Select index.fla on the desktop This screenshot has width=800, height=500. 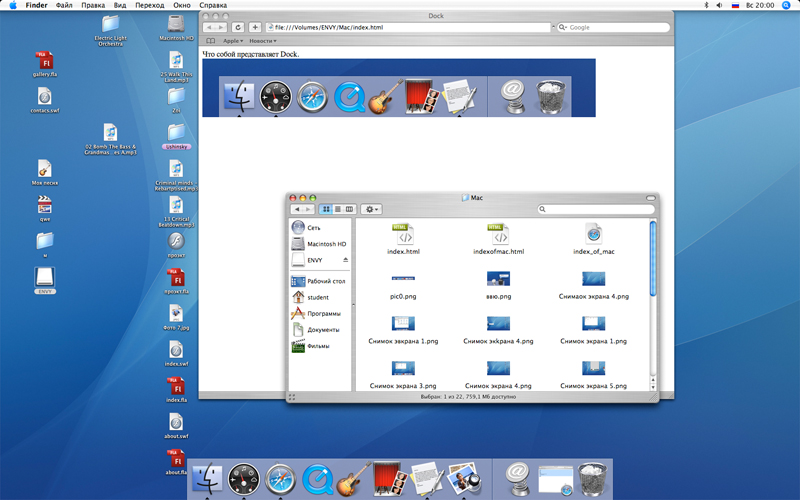pos(176,390)
